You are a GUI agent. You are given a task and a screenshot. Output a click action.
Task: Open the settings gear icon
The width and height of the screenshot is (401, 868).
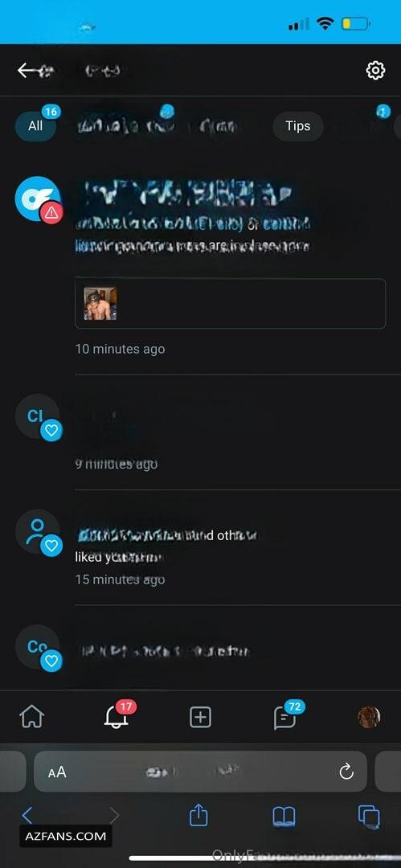tap(375, 70)
